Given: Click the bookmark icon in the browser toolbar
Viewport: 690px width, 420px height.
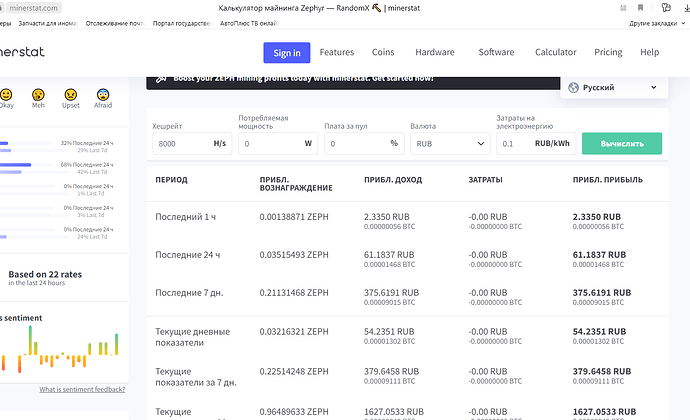Looking at the screenshot, I should coord(640,8).
